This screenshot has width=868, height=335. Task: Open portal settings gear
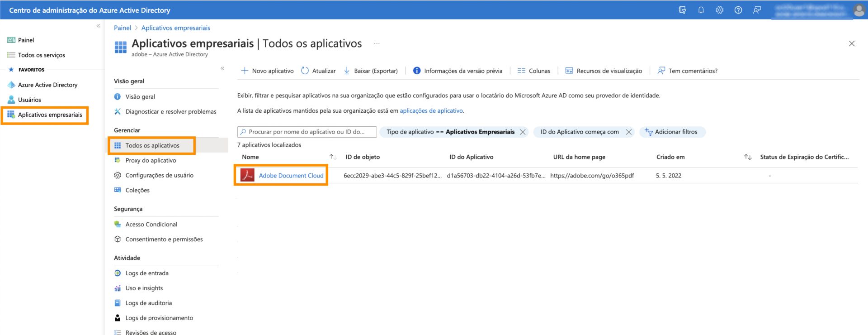coord(720,10)
